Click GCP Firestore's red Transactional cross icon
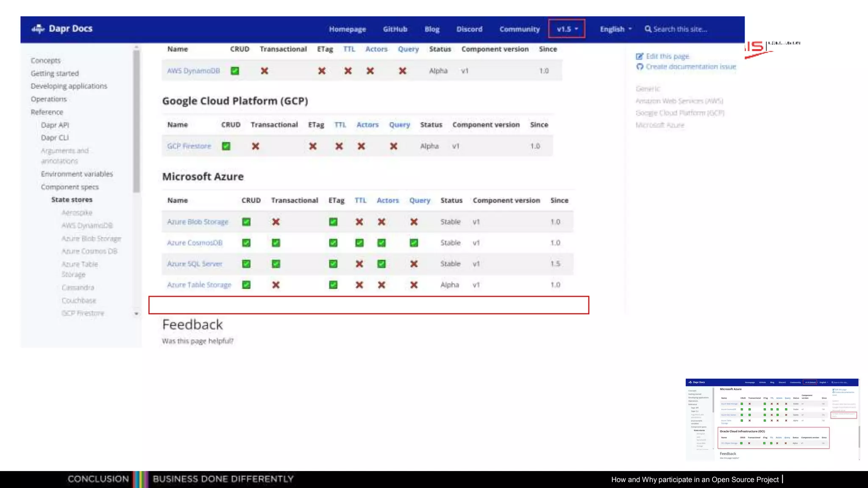868x488 pixels. (x=256, y=146)
